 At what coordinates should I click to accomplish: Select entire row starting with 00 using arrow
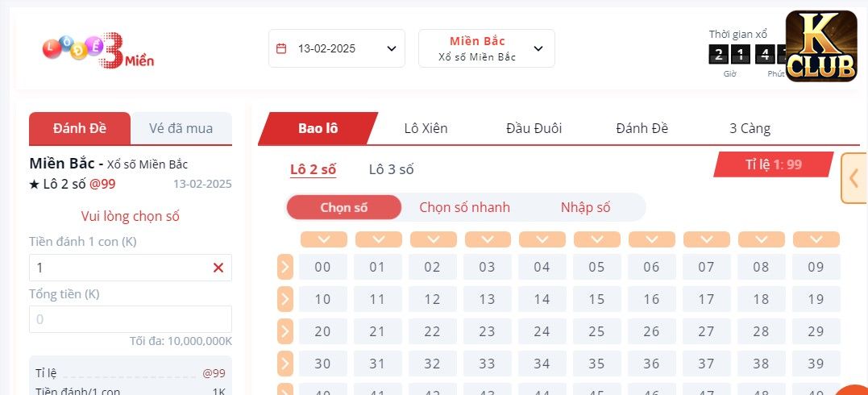click(x=284, y=267)
